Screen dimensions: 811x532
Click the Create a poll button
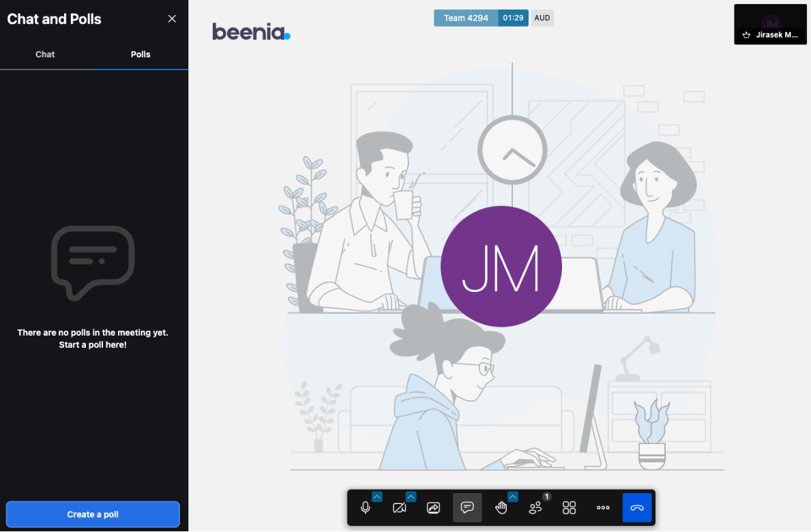click(93, 514)
